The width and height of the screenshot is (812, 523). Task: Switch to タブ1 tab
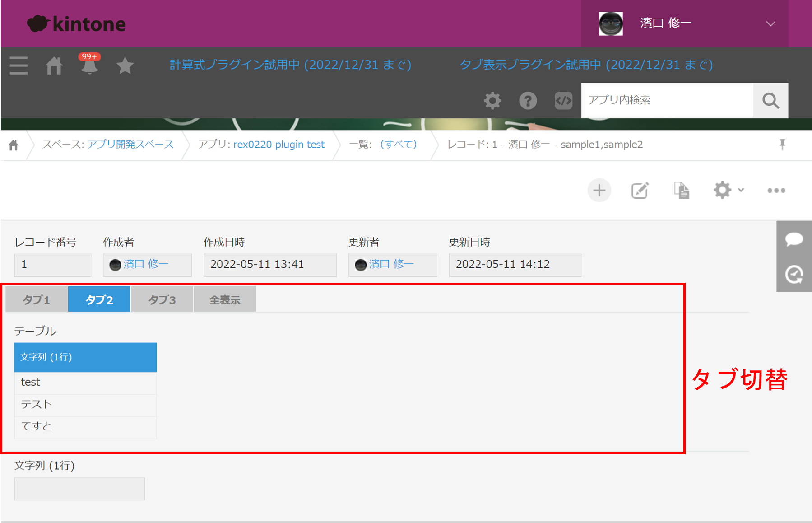[37, 299]
